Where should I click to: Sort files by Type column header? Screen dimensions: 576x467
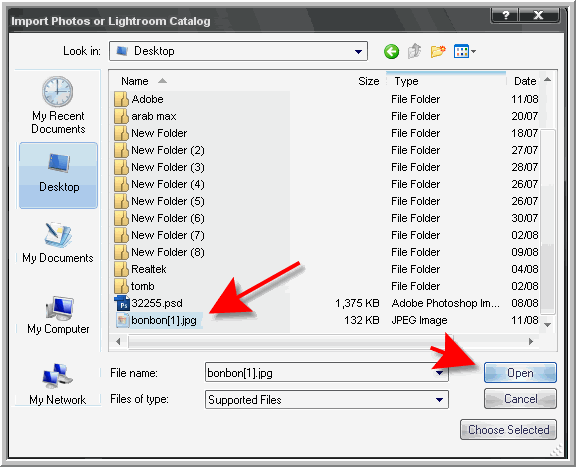tap(406, 81)
